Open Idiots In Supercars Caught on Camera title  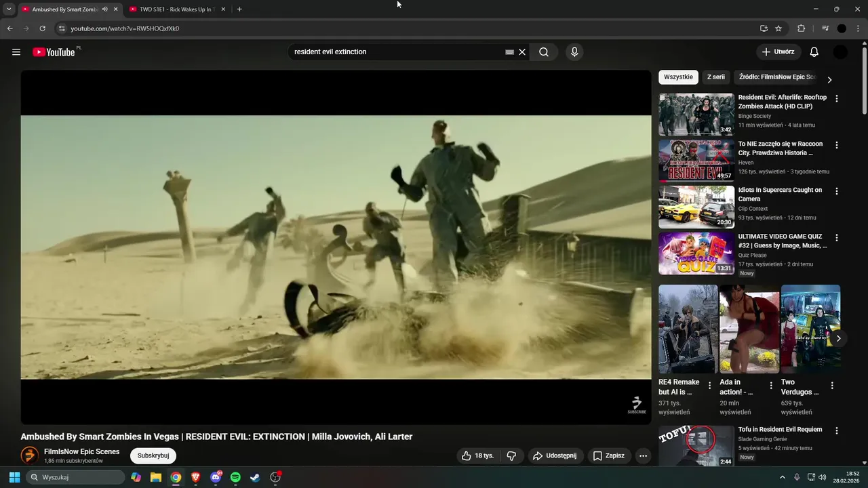[780, 195]
